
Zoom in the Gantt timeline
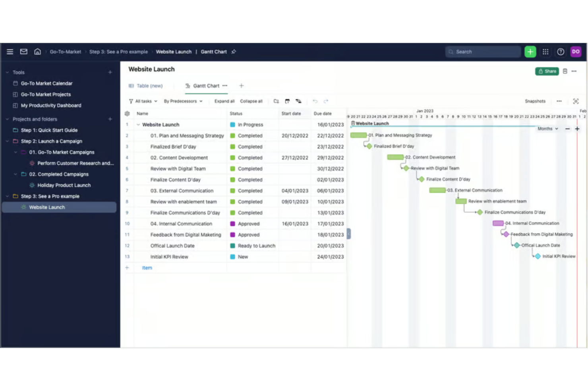point(577,129)
